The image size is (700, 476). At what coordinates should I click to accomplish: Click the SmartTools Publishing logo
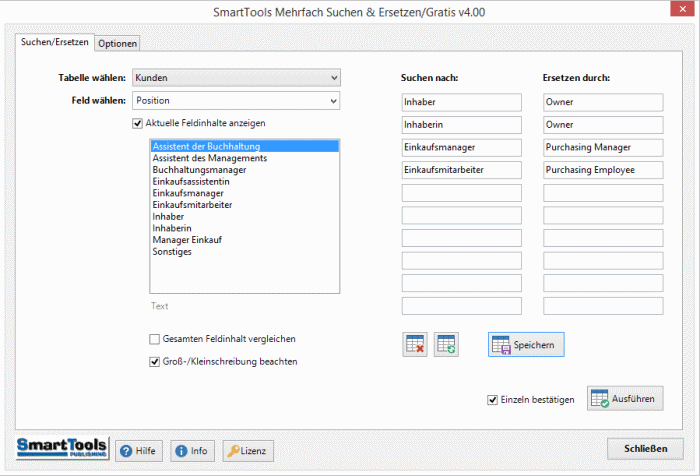coord(62,448)
